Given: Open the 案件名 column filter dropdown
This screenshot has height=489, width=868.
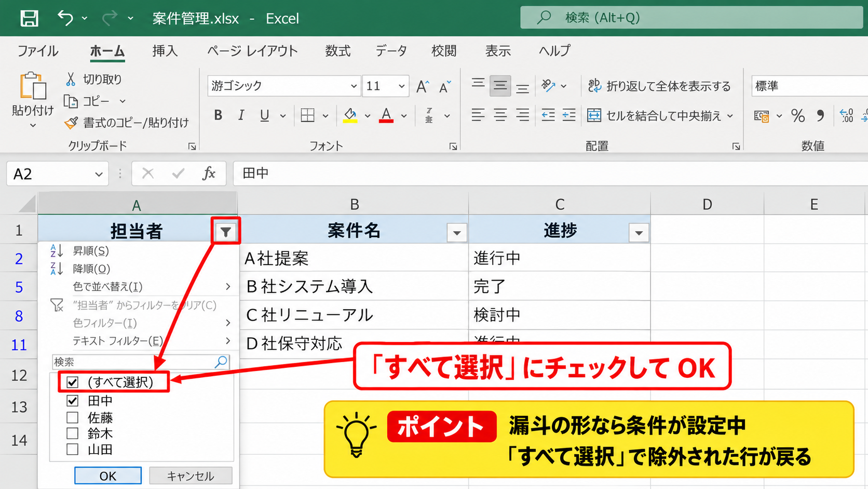Looking at the screenshot, I should pos(457,233).
